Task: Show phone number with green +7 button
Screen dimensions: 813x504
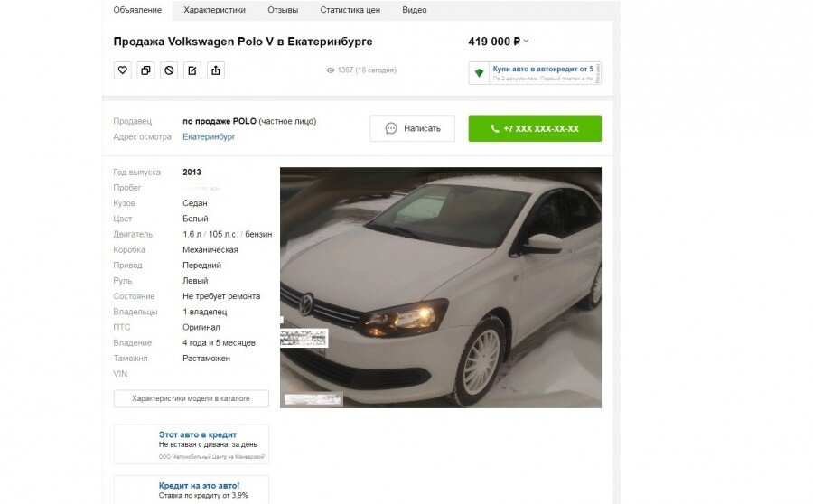Action: (x=535, y=128)
